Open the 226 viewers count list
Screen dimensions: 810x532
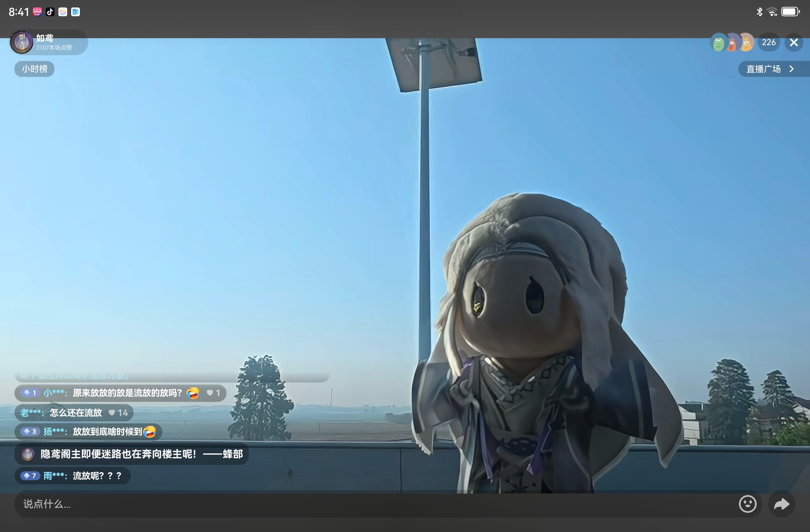pyautogui.click(x=768, y=43)
